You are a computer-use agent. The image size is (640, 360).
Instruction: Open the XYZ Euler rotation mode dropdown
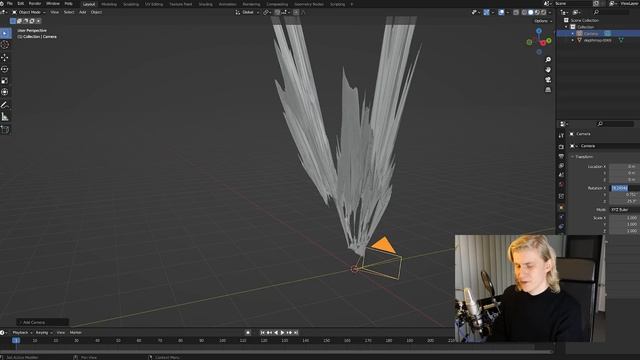click(624, 209)
